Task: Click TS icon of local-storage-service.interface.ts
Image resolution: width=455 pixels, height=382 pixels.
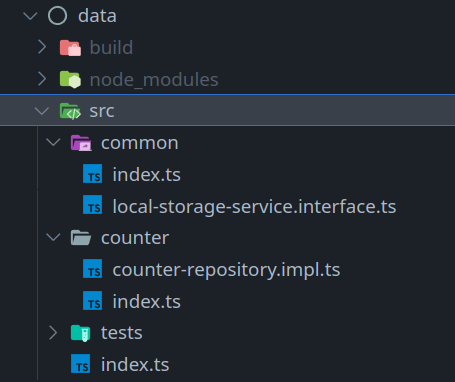Action: coord(93,206)
